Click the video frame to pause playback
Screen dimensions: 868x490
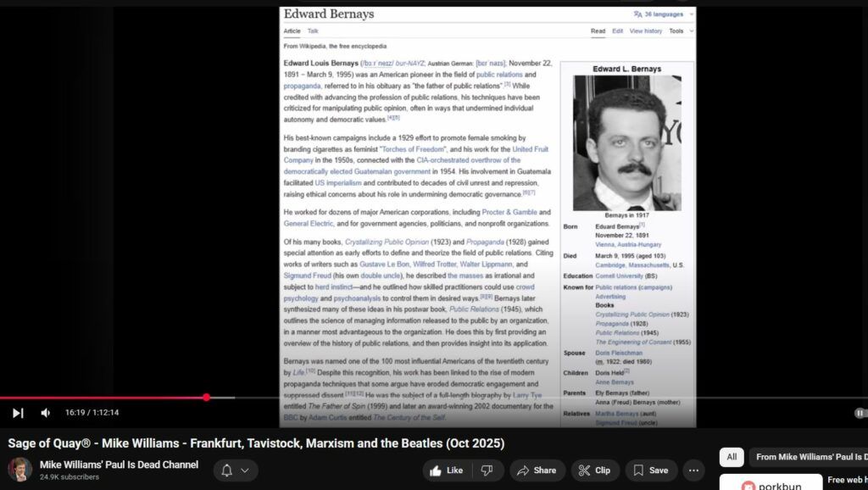point(487,212)
